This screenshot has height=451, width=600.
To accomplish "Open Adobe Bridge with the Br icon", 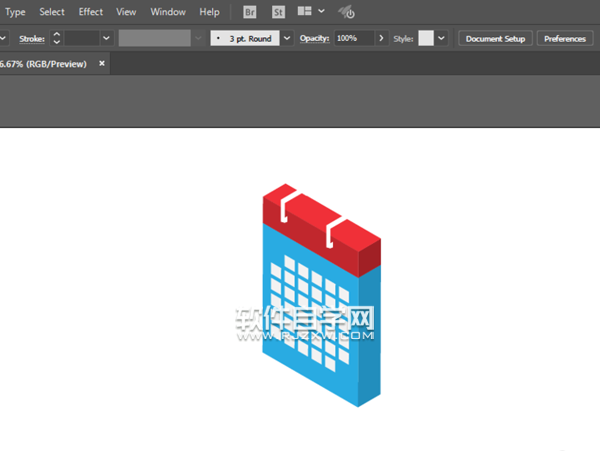I will (x=250, y=12).
